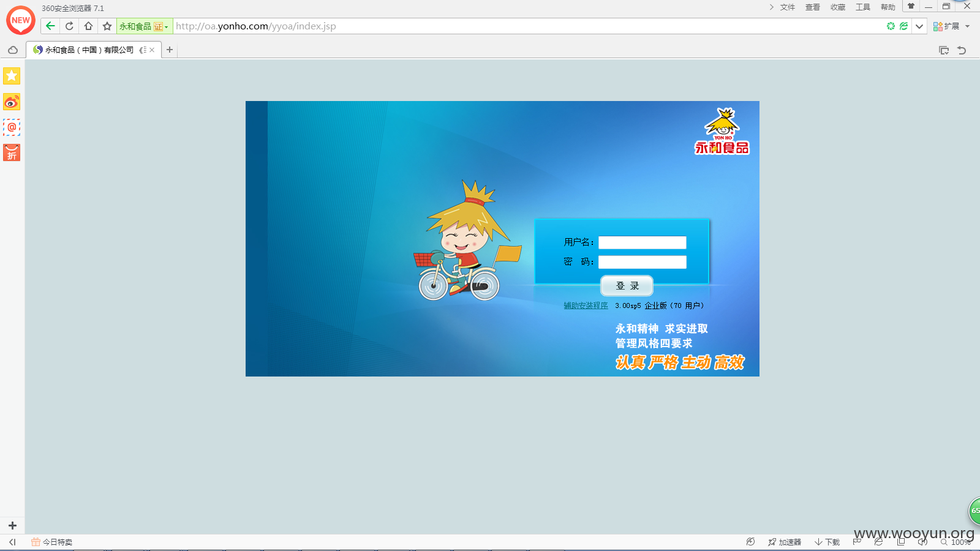Open the 永和食品 site certificate badge
The height and width of the screenshot is (551, 980).
click(144, 26)
